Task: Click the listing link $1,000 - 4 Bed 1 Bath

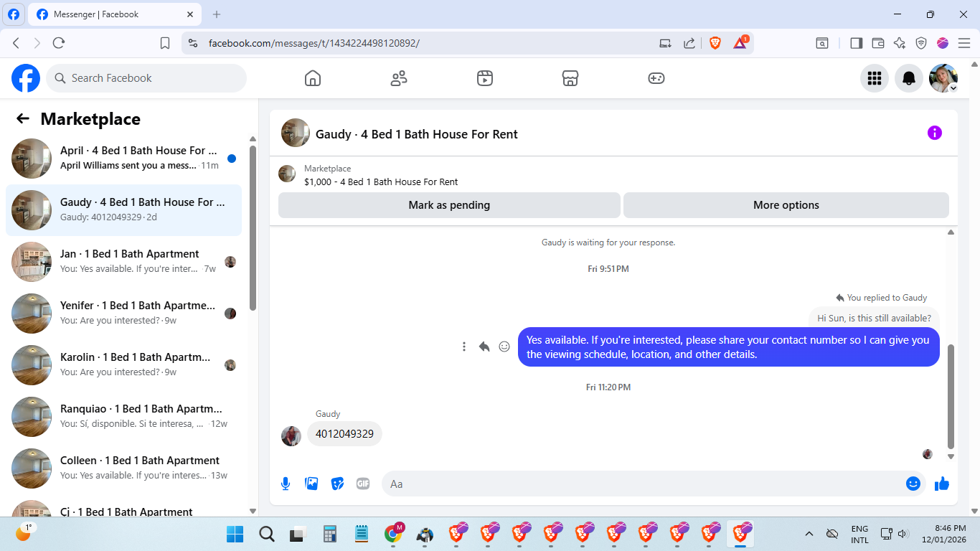Action: [x=381, y=182]
